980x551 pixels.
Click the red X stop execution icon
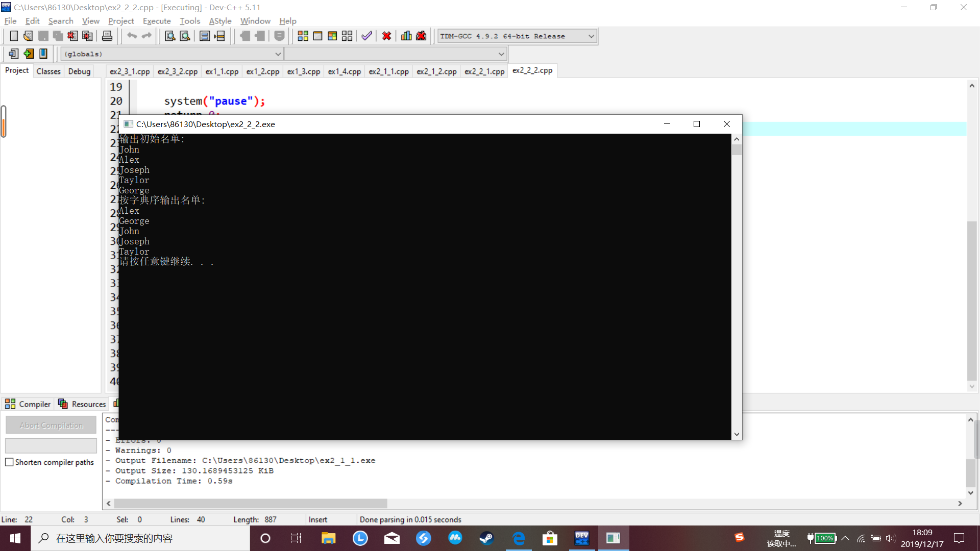tap(386, 36)
